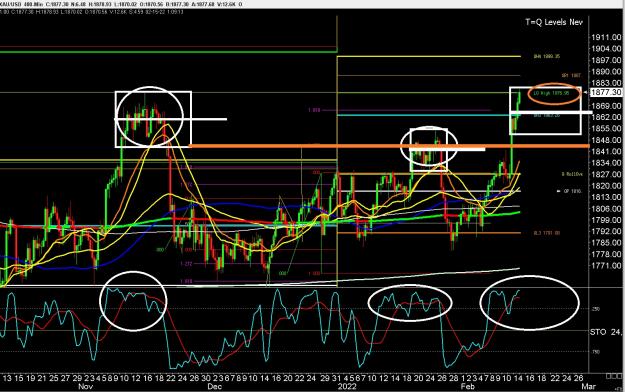Click the Dec month label on time axis
Screen dimensions: 625x392
(x=214, y=386)
